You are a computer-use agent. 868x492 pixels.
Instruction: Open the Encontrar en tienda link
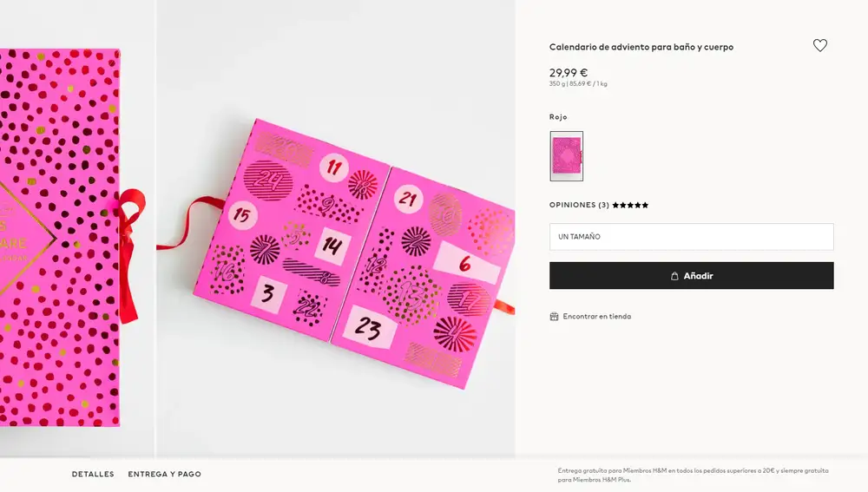(x=597, y=317)
